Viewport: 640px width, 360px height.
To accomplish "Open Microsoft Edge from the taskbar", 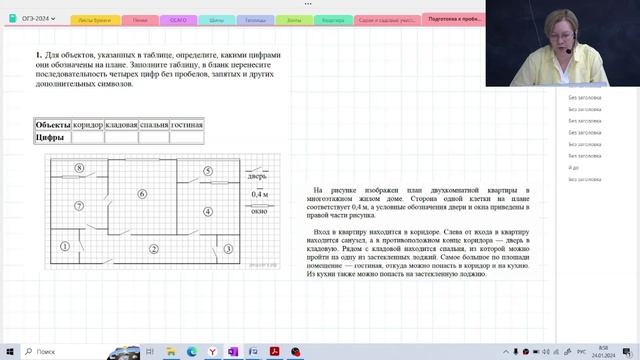I will (x=192, y=351).
